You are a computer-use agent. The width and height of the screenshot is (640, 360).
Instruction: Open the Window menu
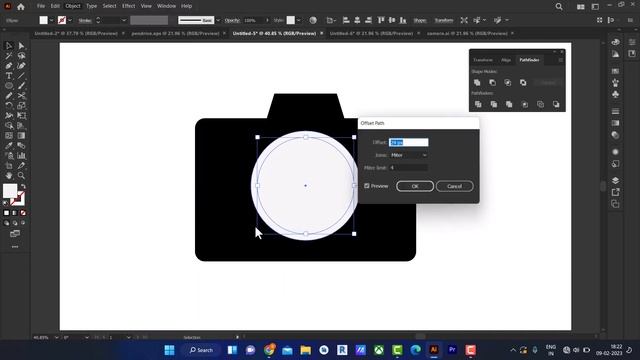click(166, 6)
